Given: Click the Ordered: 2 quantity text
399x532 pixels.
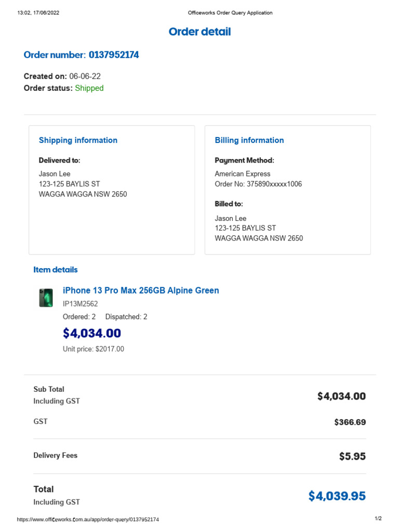Looking at the screenshot, I should point(79,316).
